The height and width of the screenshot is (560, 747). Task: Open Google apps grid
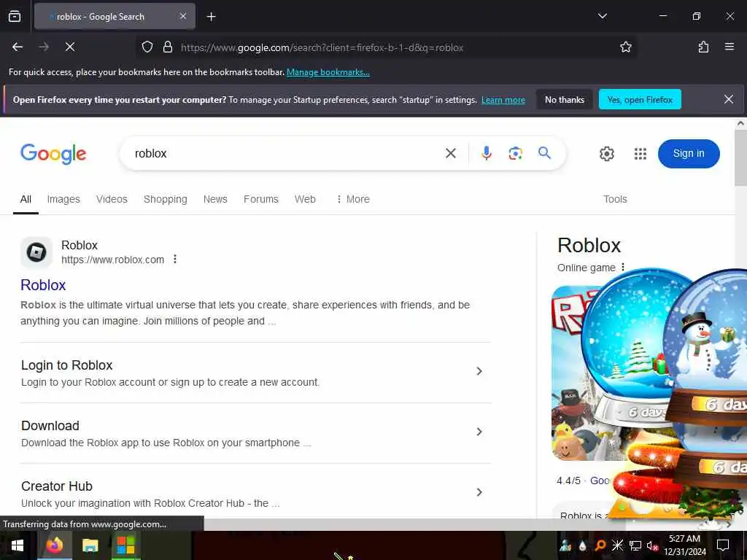click(x=640, y=154)
